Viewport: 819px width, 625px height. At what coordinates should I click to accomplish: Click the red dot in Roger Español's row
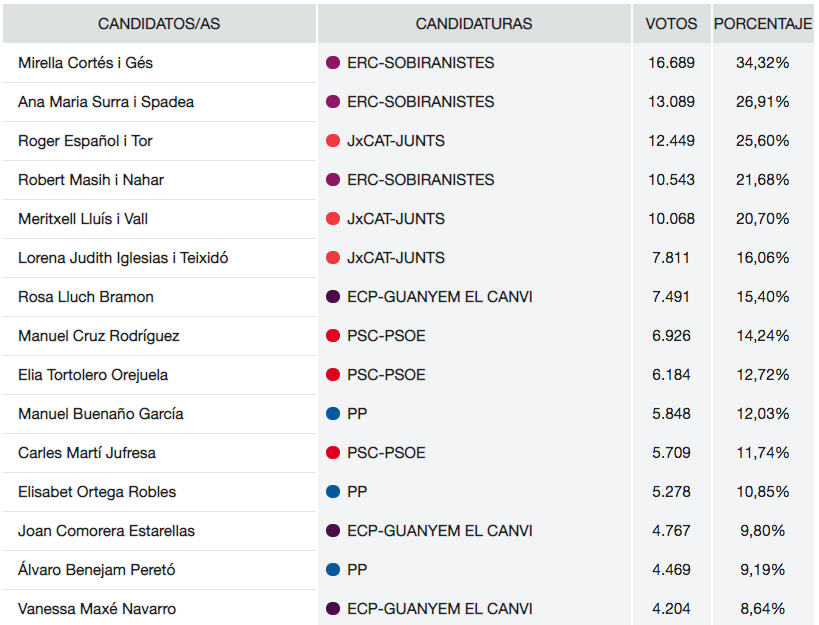coord(334,141)
